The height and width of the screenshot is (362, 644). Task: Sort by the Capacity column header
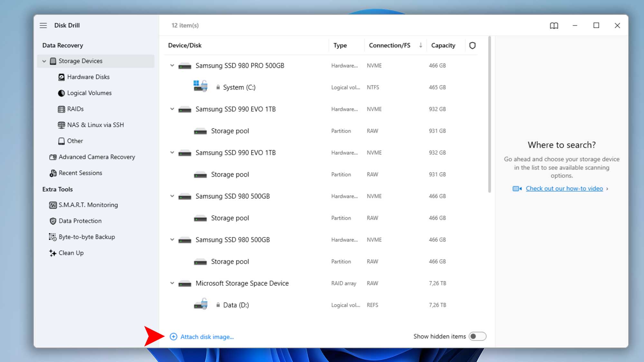click(x=443, y=45)
